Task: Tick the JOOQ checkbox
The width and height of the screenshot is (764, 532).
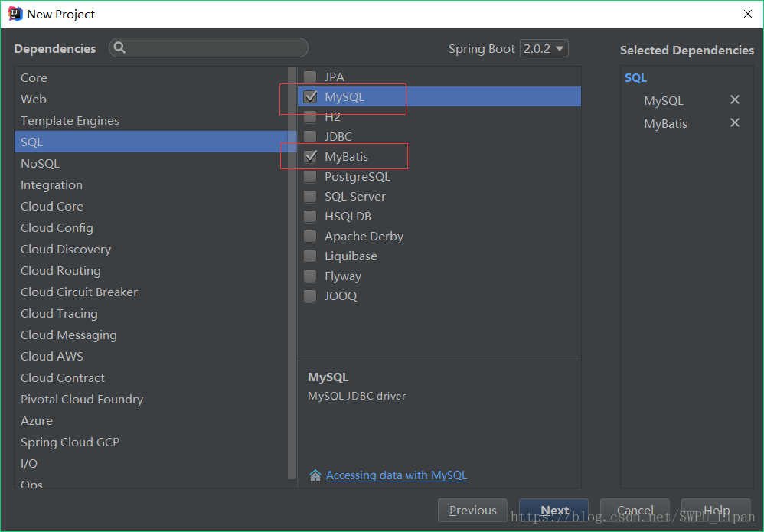Action: (x=310, y=295)
